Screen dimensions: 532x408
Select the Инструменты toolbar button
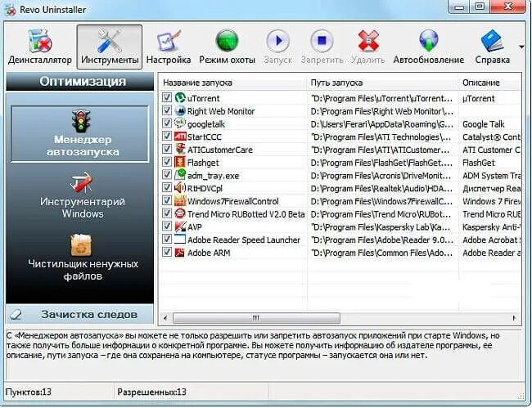(x=110, y=47)
